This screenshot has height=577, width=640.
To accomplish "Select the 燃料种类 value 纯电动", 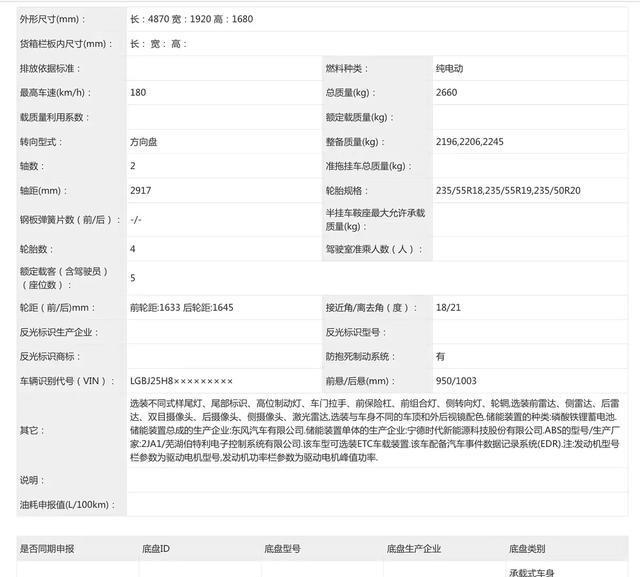I will tap(449, 69).
